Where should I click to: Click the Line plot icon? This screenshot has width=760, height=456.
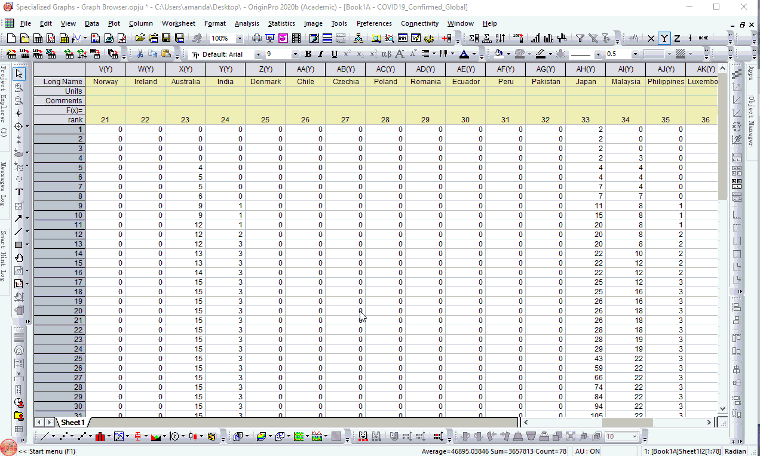click(45, 437)
